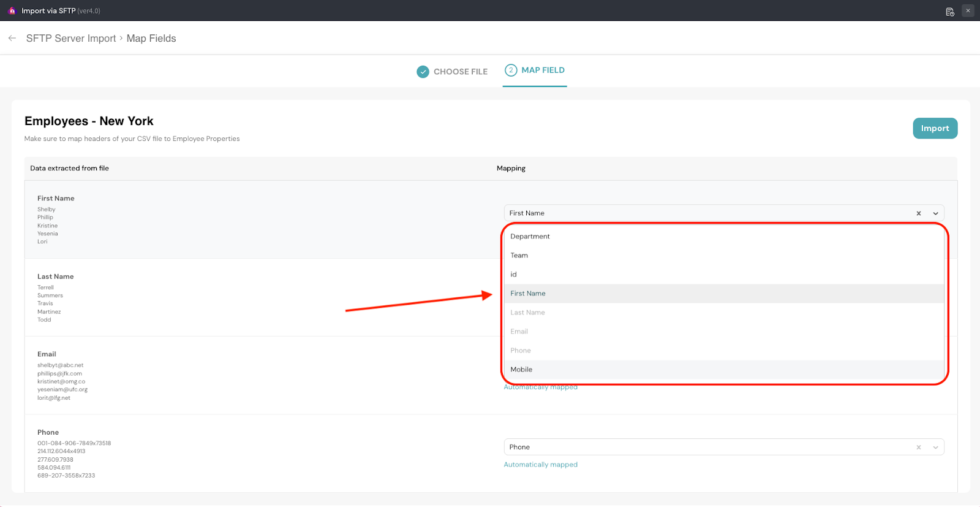Click the step 2 circle icon

pos(511,71)
